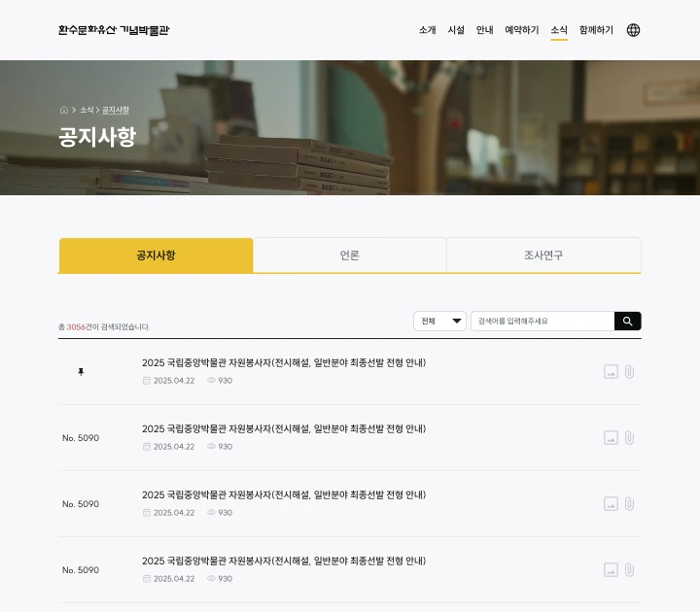Open paperclip attachment on pinned notice

point(629,371)
